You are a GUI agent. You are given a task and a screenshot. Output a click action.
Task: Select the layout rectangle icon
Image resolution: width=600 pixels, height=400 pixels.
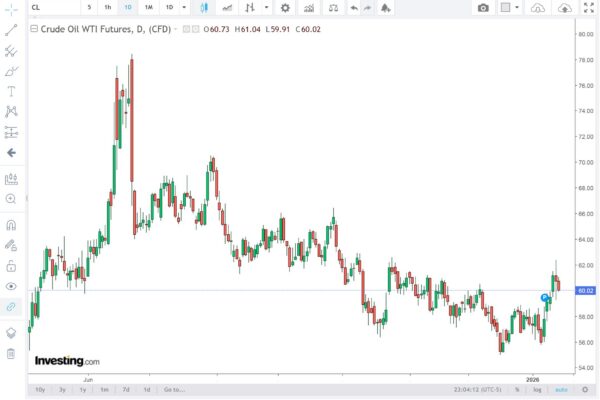(x=505, y=7)
